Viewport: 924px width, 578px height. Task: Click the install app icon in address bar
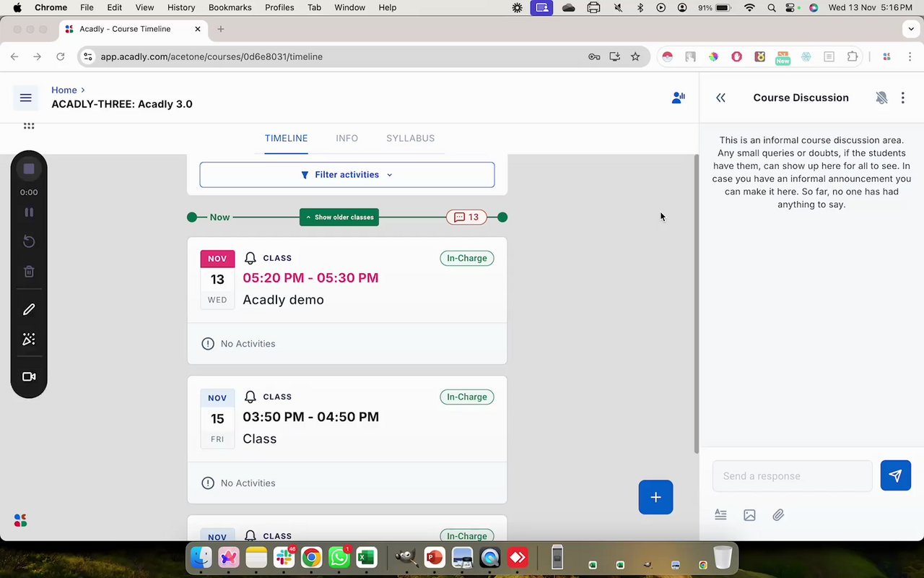click(615, 56)
